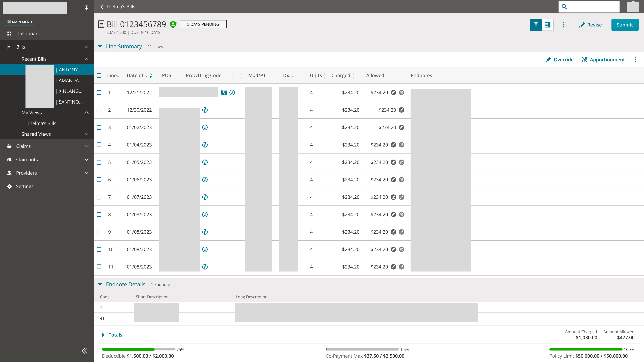Click the Deductible progress bar
644x362 pixels.
(138, 349)
